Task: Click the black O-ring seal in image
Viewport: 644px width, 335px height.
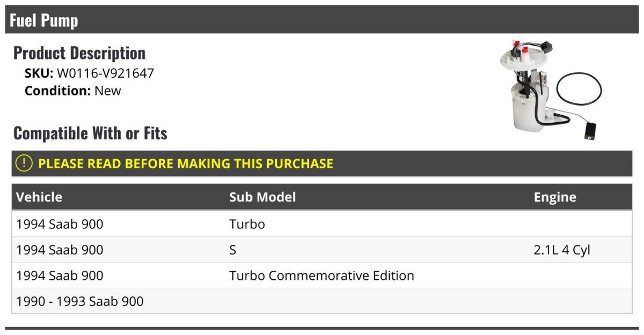Action: point(579,88)
